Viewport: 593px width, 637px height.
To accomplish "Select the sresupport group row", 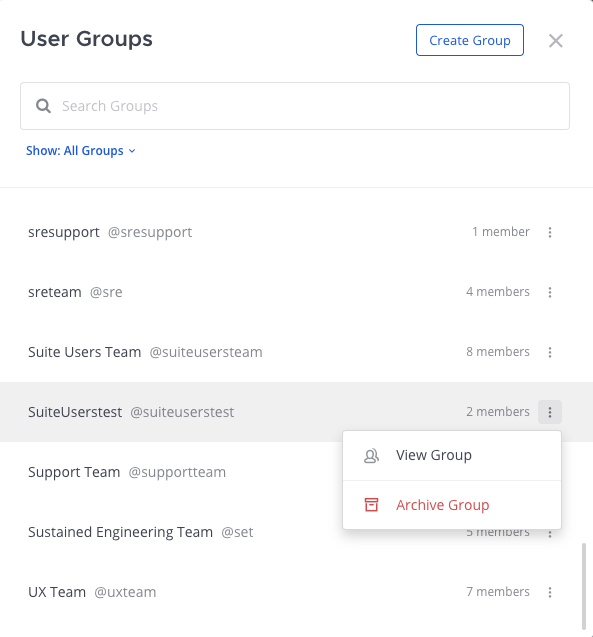I will pos(295,232).
